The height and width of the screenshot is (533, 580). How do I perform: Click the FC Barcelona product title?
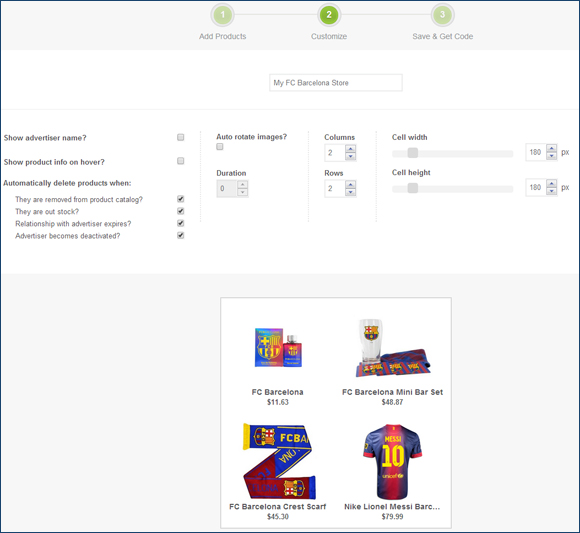[277, 392]
